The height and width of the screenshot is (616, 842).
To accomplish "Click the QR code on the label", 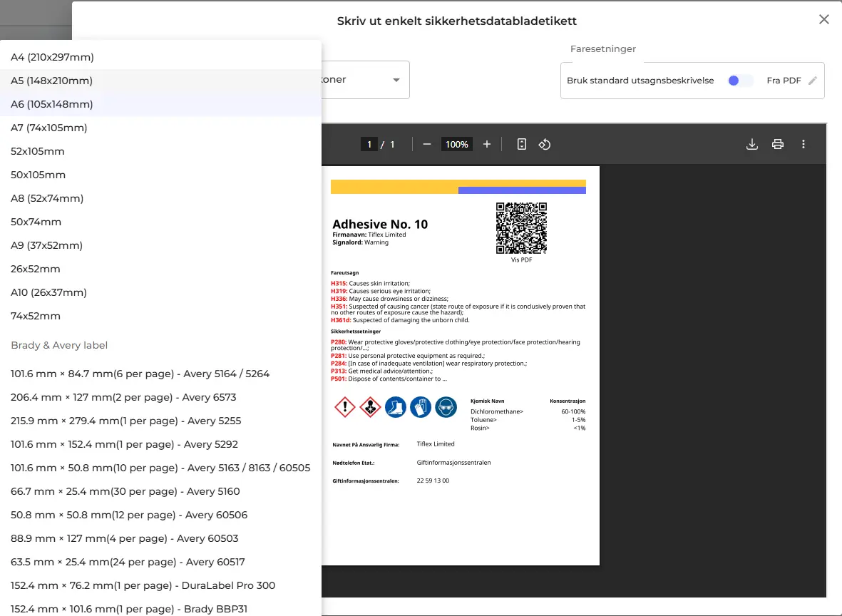I will (x=521, y=228).
